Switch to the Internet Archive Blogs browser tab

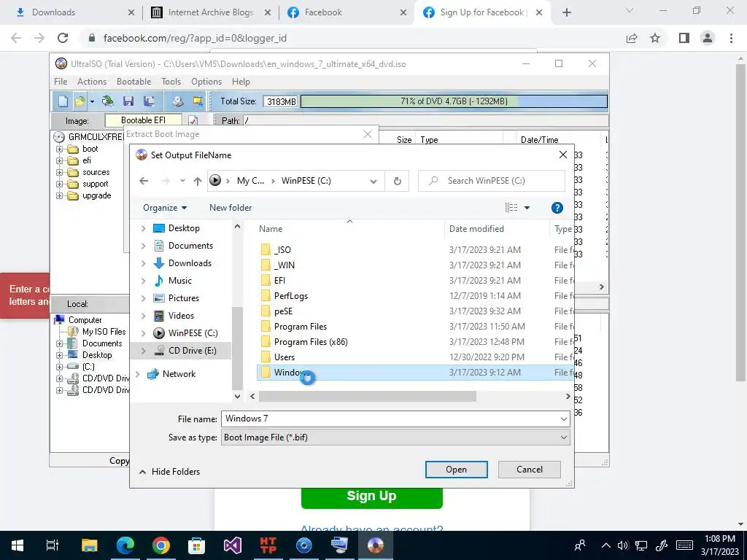click(209, 12)
